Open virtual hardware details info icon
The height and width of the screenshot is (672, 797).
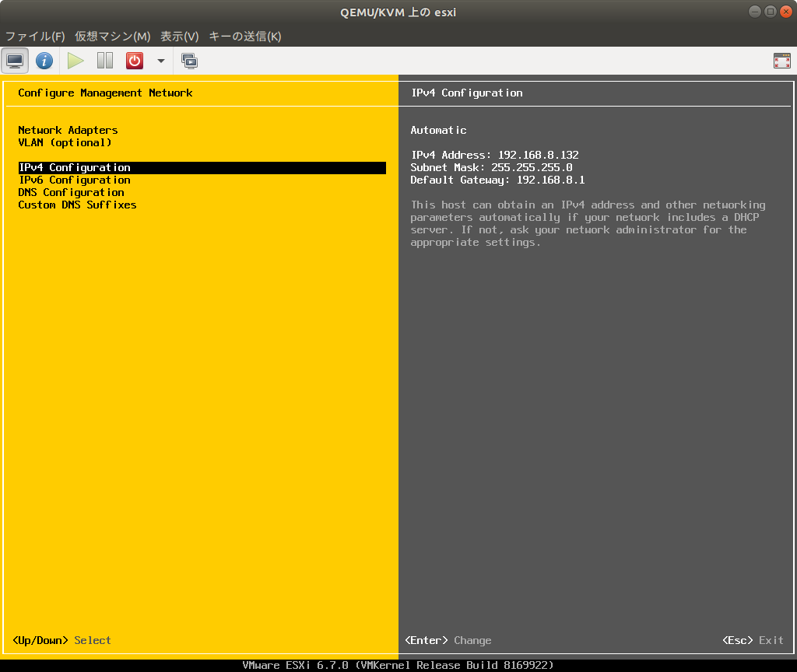click(44, 61)
